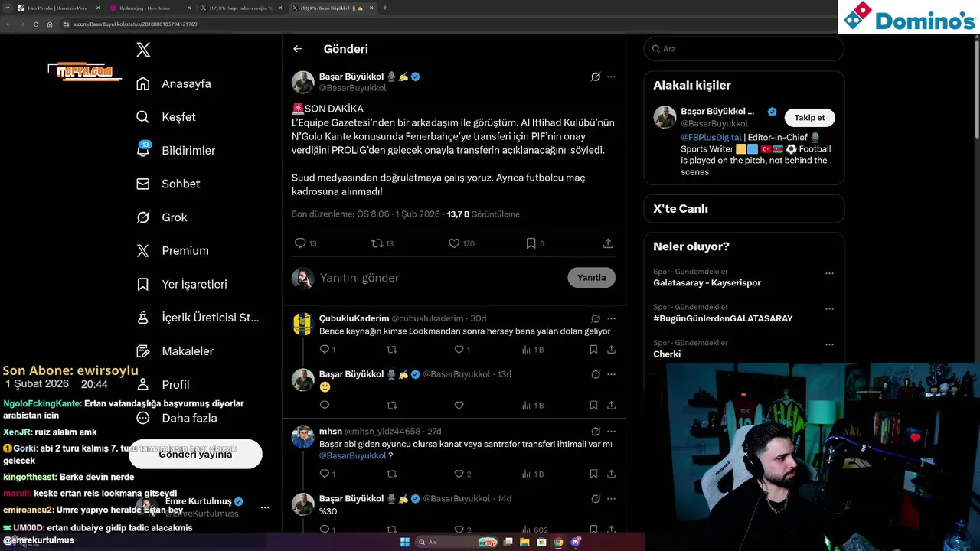Screen dimensions: 980x551
Task: Bookmark Başar Büyükkol's smiley emoji comment
Action: [593, 406]
